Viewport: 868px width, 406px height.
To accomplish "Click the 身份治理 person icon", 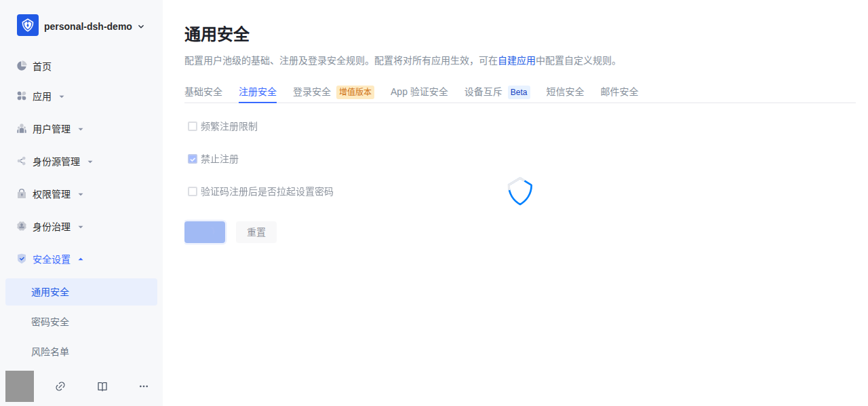I will 22,227.
